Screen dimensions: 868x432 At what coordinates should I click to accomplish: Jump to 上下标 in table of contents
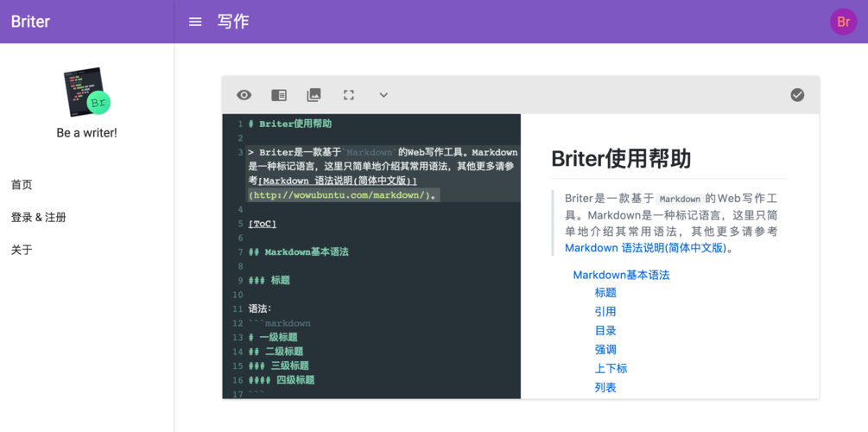point(611,368)
